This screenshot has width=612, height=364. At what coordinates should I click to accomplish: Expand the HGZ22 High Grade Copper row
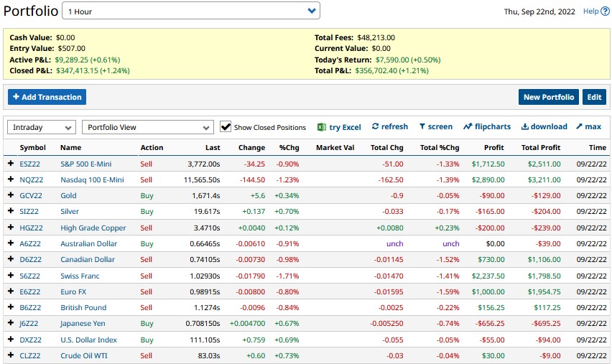click(x=11, y=228)
